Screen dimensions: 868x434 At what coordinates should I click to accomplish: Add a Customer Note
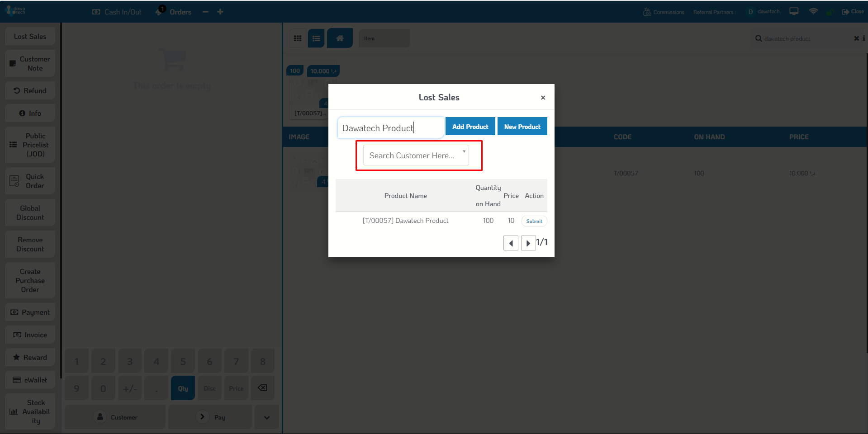tap(30, 63)
